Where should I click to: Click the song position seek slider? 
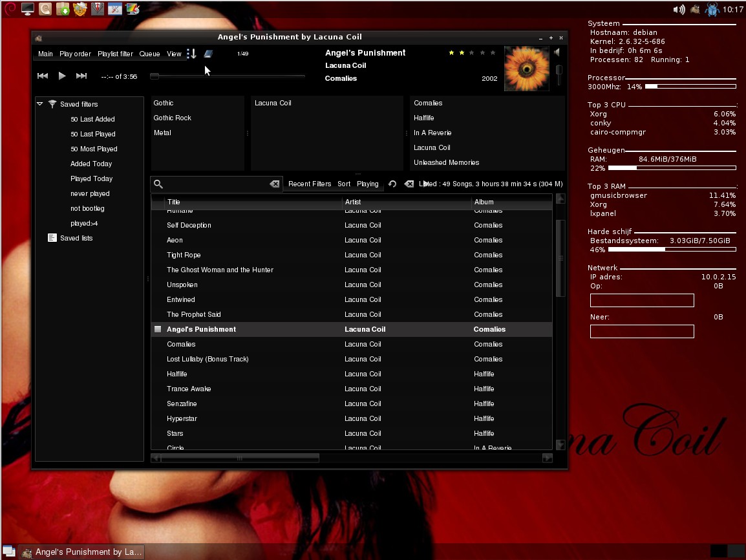click(x=227, y=76)
